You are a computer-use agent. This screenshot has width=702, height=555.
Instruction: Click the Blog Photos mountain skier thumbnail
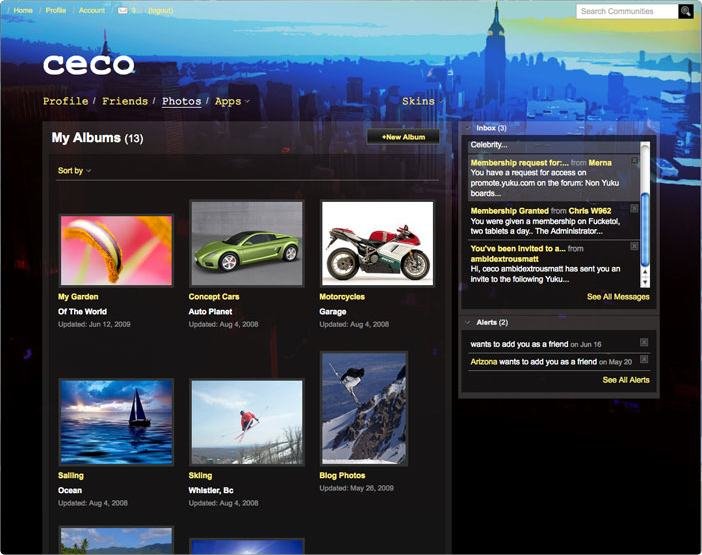click(364, 408)
